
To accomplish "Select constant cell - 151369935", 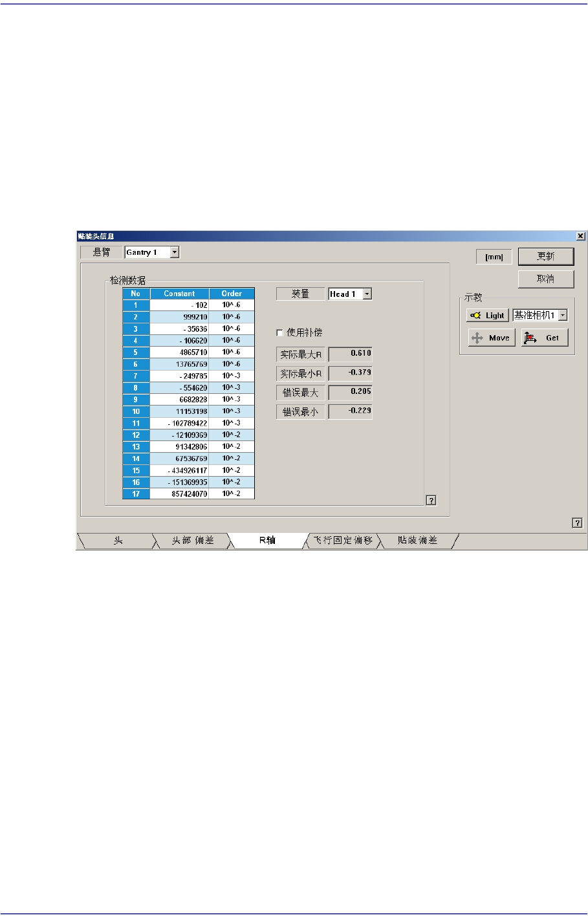I will (x=179, y=482).
